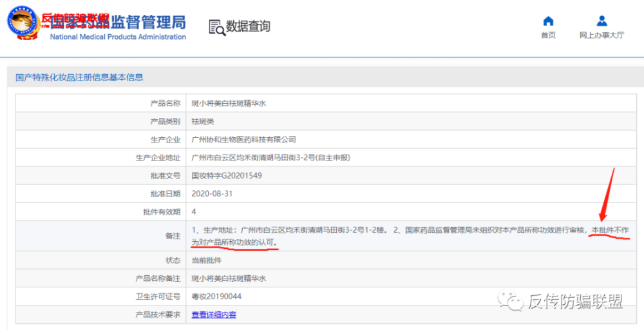Image resolution: width=644 pixels, height=330 pixels.
Task: Open the 查看详细内容 link
Action: tap(214, 315)
